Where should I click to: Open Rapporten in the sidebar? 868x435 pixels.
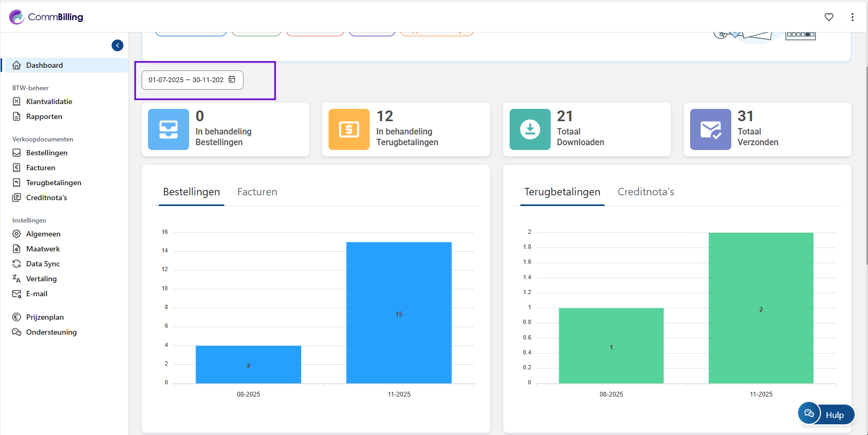(44, 116)
